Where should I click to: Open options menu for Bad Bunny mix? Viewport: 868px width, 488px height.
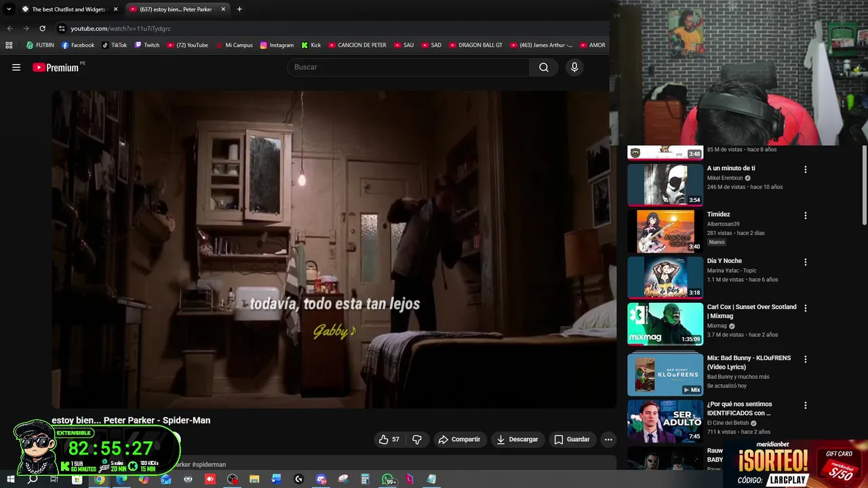pyautogui.click(x=806, y=359)
